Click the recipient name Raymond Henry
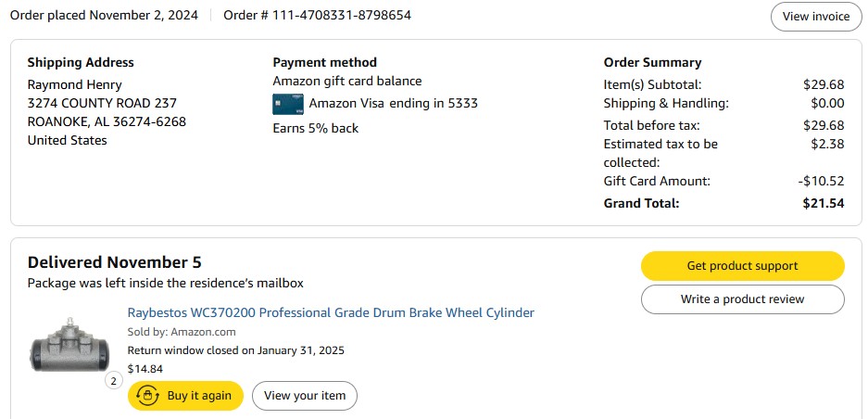The width and height of the screenshot is (868, 419). [x=75, y=84]
